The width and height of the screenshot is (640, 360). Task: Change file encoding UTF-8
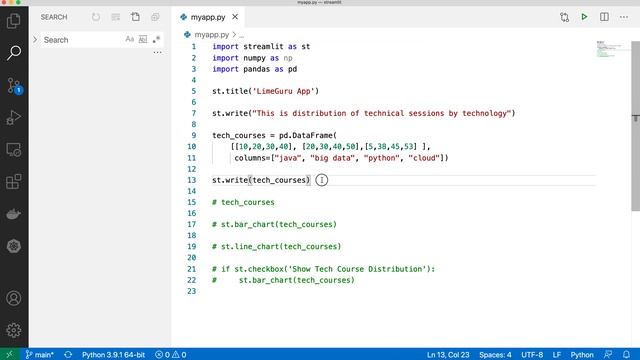point(532,355)
